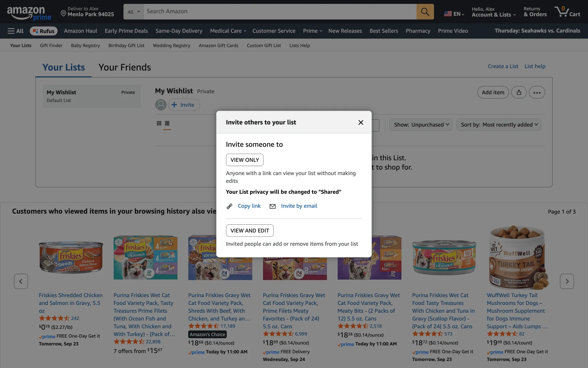Choose the VIEW ONLY invite option
Image resolution: width=588 pixels, height=368 pixels.
point(244,160)
